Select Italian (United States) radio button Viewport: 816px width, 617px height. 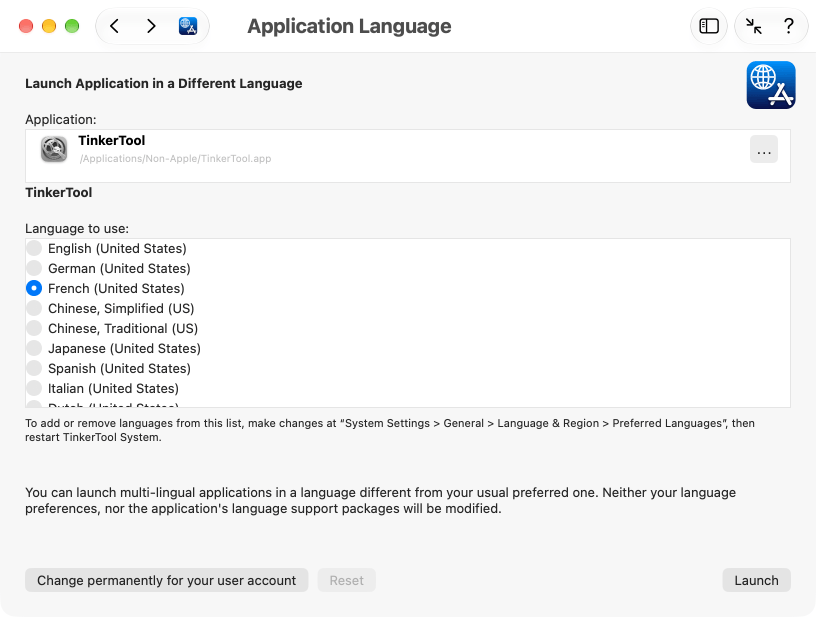point(34,389)
